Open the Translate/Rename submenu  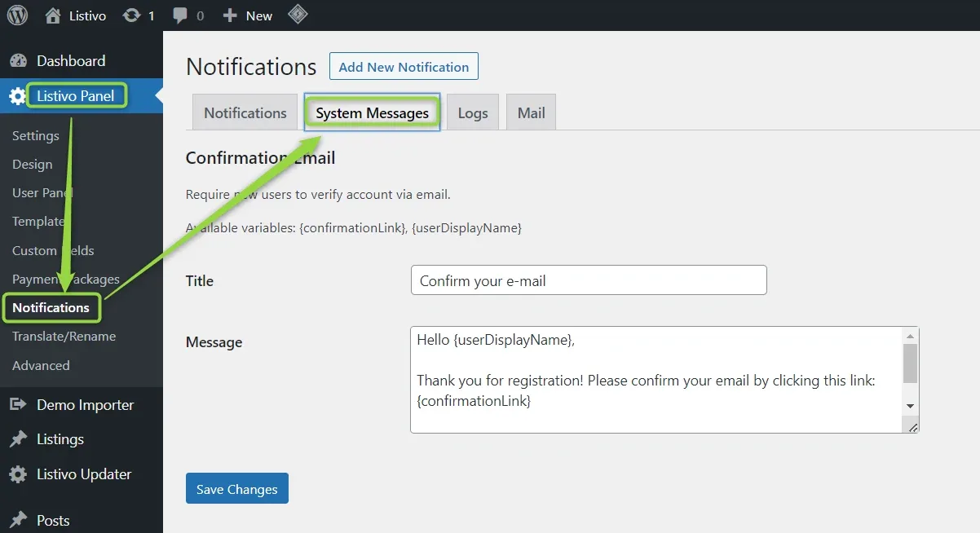pyautogui.click(x=64, y=337)
